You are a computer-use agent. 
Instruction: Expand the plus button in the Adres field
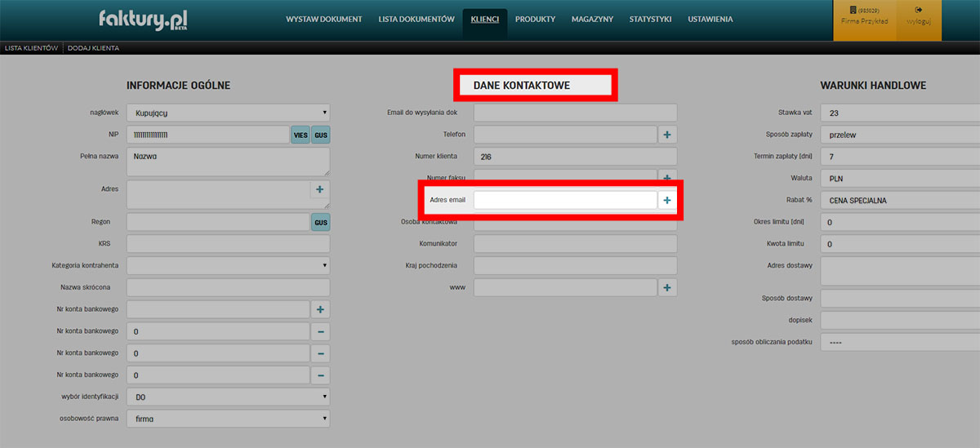pos(319,189)
